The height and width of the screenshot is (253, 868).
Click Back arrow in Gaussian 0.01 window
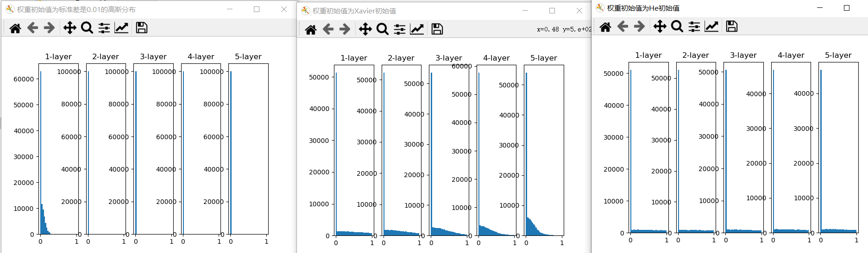(32, 28)
